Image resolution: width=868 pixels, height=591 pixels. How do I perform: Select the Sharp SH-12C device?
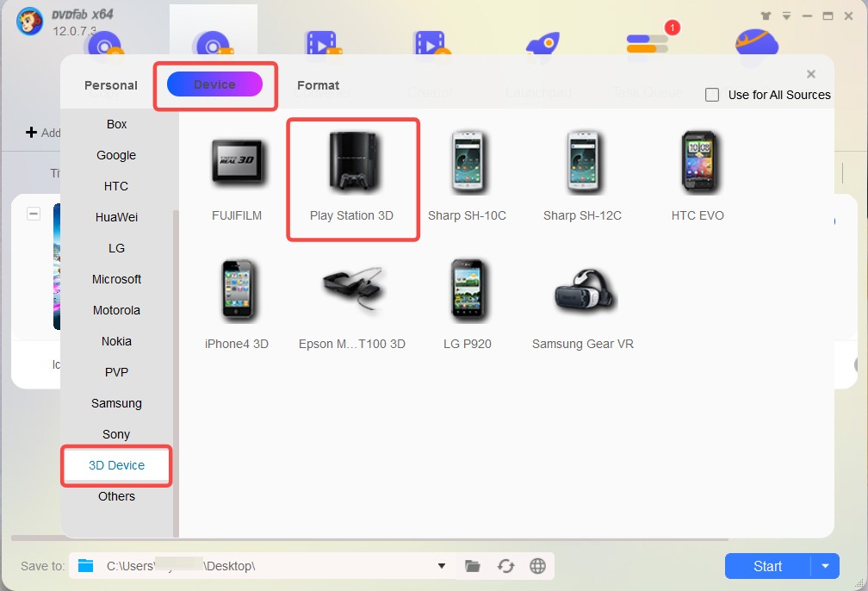[x=582, y=177]
